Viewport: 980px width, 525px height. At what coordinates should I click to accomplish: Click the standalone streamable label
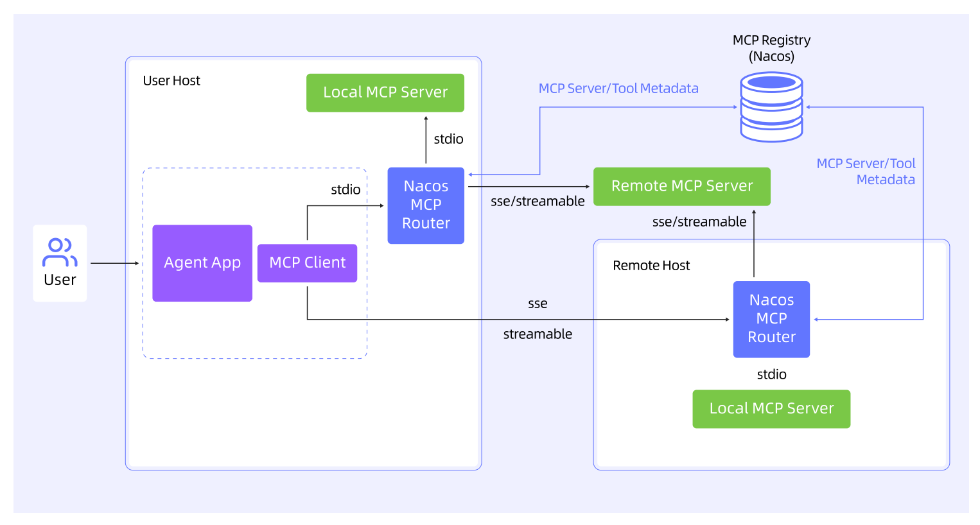pyautogui.click(x=538, y=334)
